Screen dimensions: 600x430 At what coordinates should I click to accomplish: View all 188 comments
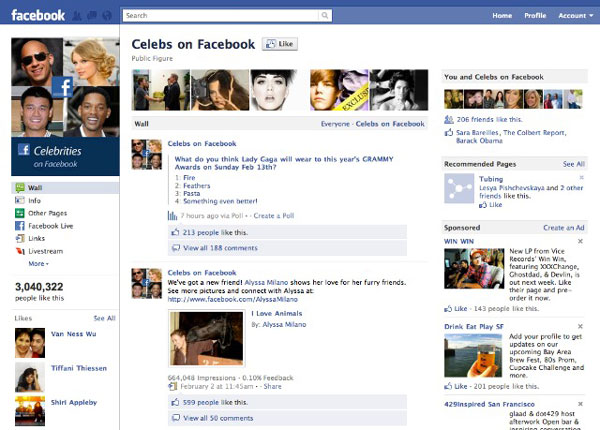pos(220,248)
